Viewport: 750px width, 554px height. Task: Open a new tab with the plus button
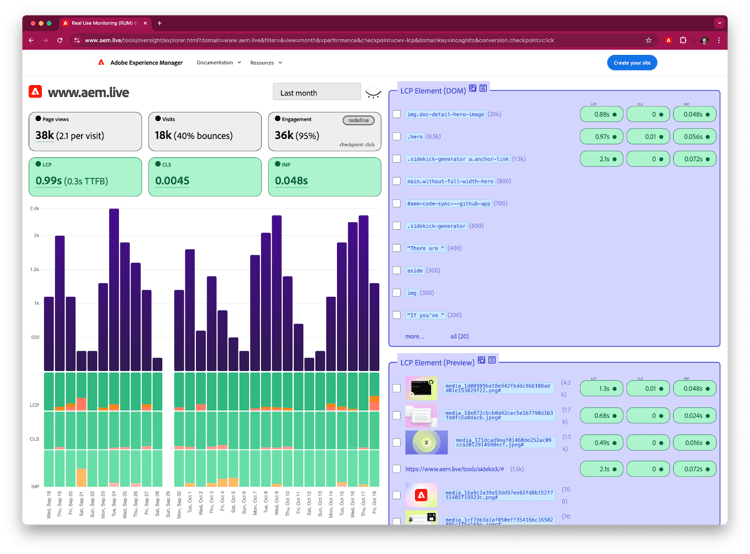(159, 23)
